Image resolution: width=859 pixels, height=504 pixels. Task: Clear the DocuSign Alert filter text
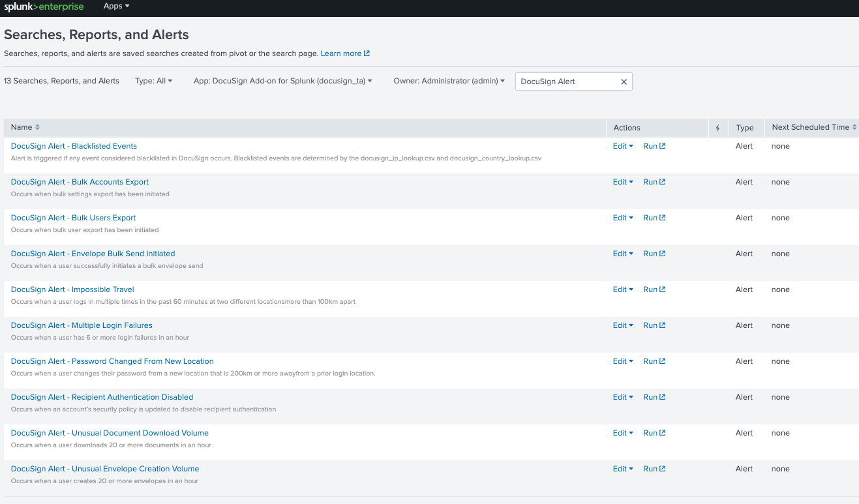pyautogui.click(x=624, y=82)
